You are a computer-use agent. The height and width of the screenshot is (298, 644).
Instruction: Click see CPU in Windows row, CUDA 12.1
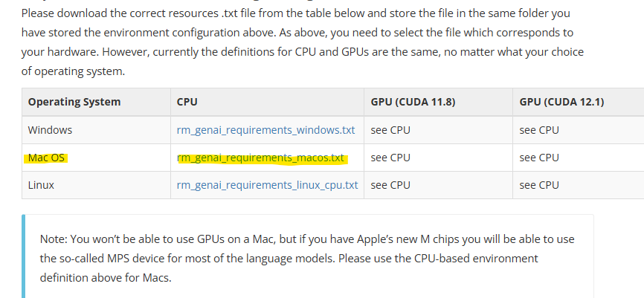(539, 130)
